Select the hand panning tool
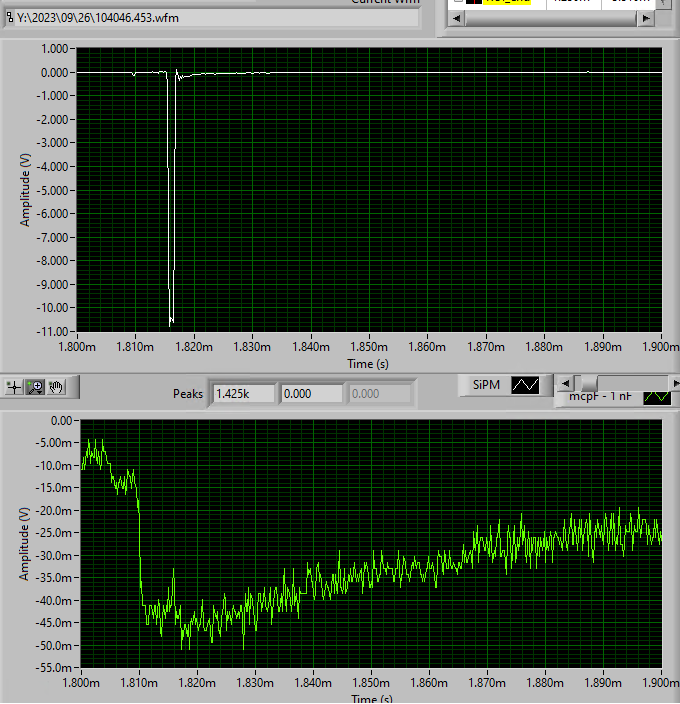 [56, 387]
